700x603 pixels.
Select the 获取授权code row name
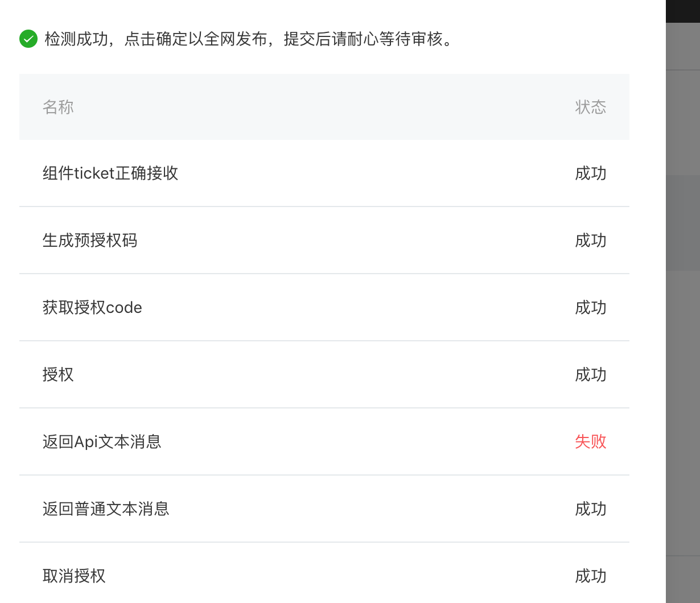(x=92, y=308)
